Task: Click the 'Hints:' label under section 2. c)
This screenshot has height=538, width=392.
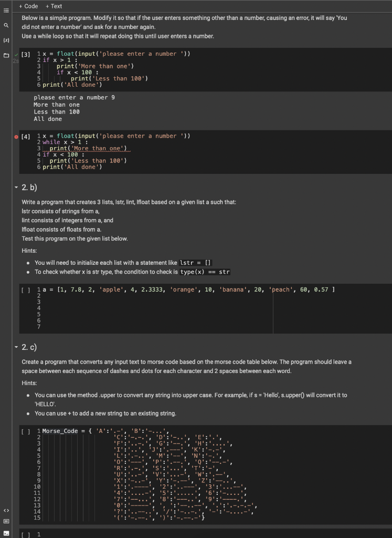Action: 29,383
